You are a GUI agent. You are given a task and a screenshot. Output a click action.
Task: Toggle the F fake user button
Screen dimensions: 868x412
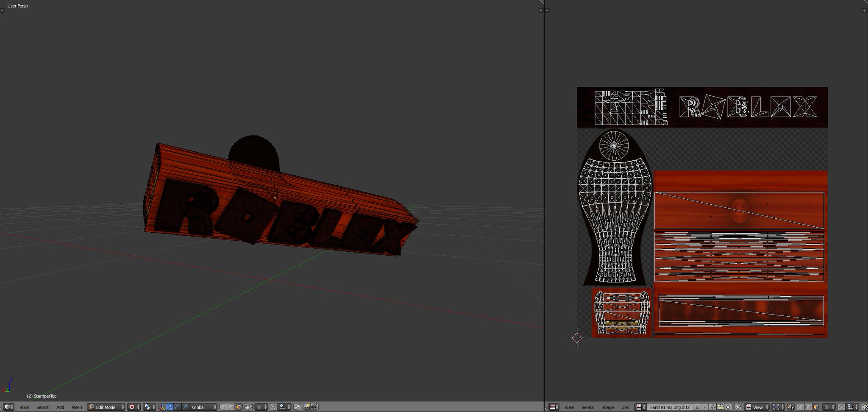click(x=704, y=407)
